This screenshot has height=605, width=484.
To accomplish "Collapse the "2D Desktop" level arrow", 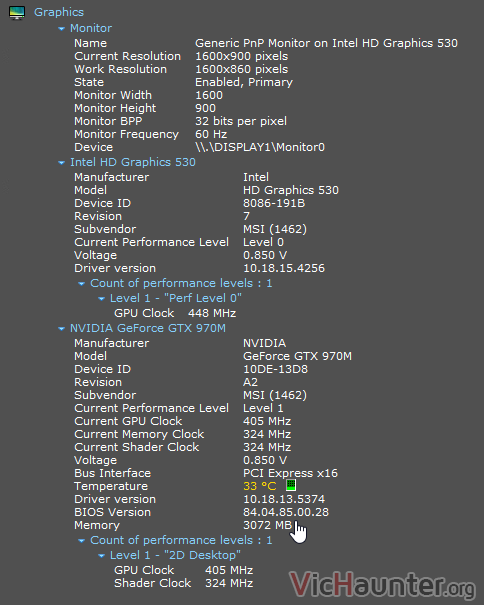I will point(101,556).
